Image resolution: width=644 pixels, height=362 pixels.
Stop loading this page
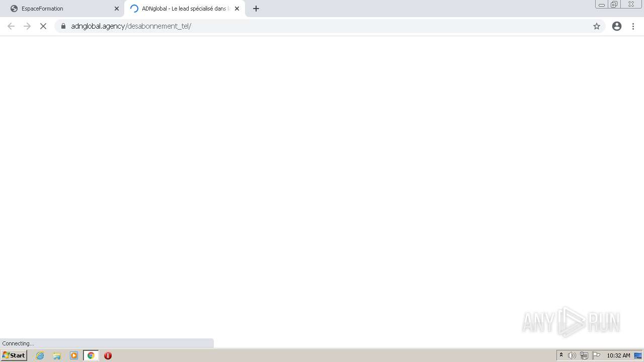click(x=43, y=26)
